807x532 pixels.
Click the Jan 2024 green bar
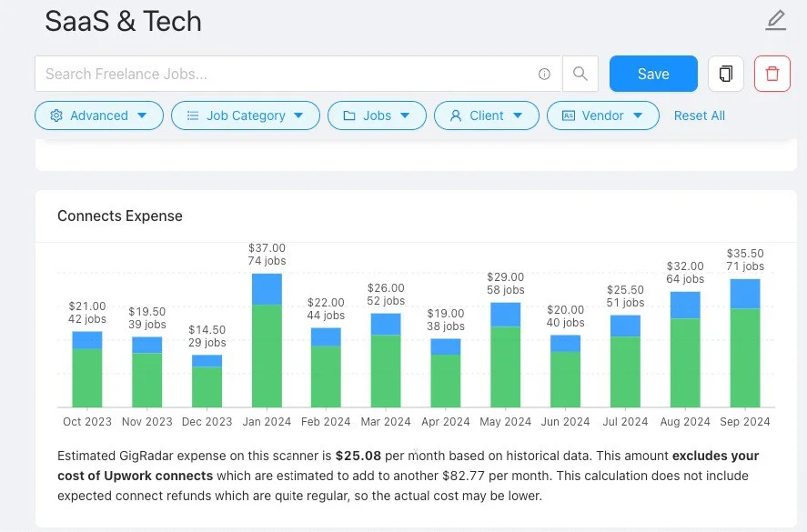[267, 356]
